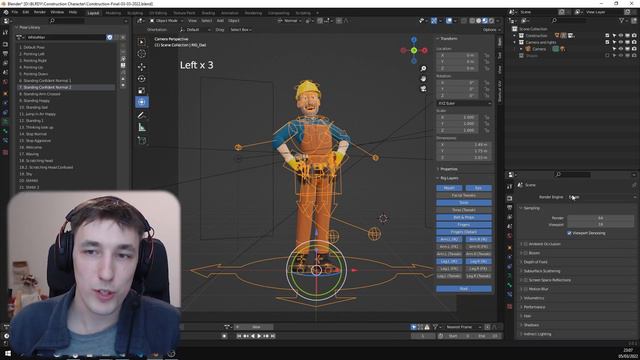
Task: Open the Output properties tab icon
Action: click(509, 208)
